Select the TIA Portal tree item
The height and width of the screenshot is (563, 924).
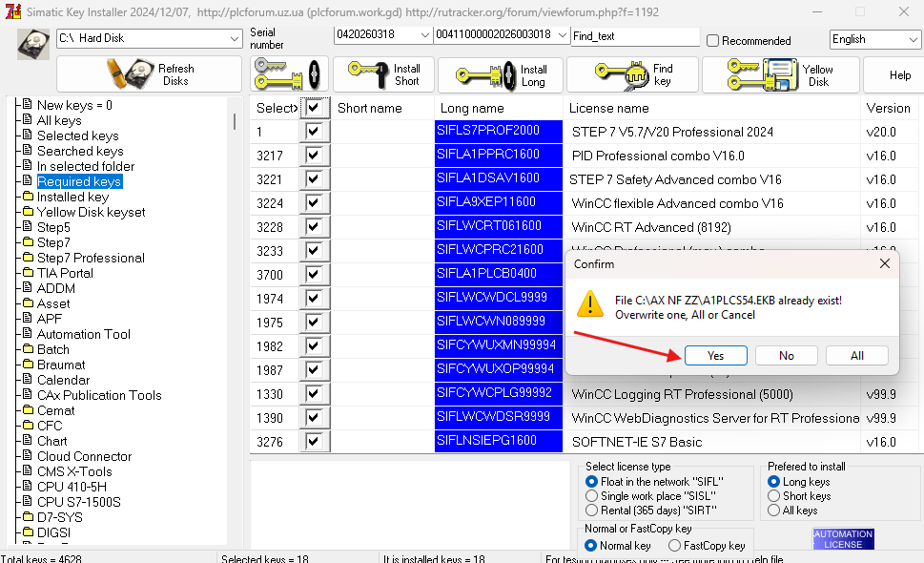(65, 273)
